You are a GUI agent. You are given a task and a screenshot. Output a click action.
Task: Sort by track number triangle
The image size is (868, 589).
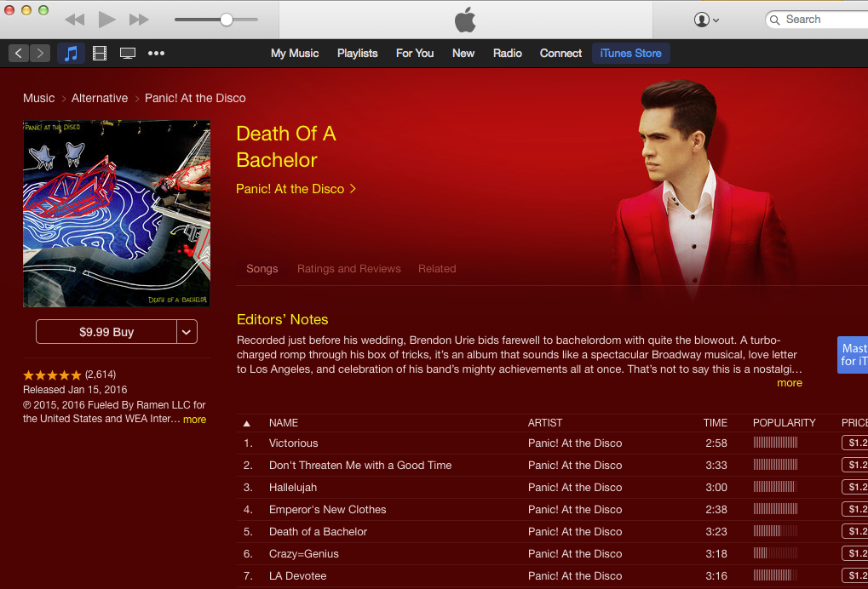(247, 423)
